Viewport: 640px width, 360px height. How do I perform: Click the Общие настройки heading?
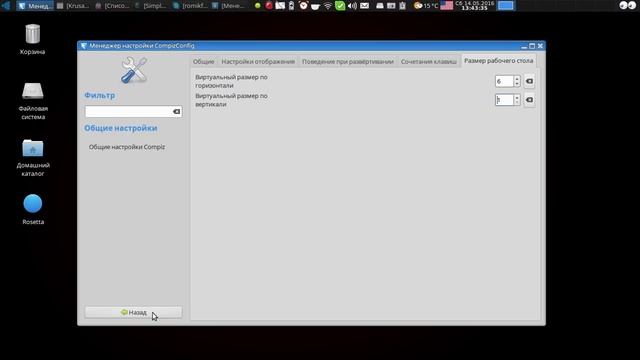(x=120, y=128)
